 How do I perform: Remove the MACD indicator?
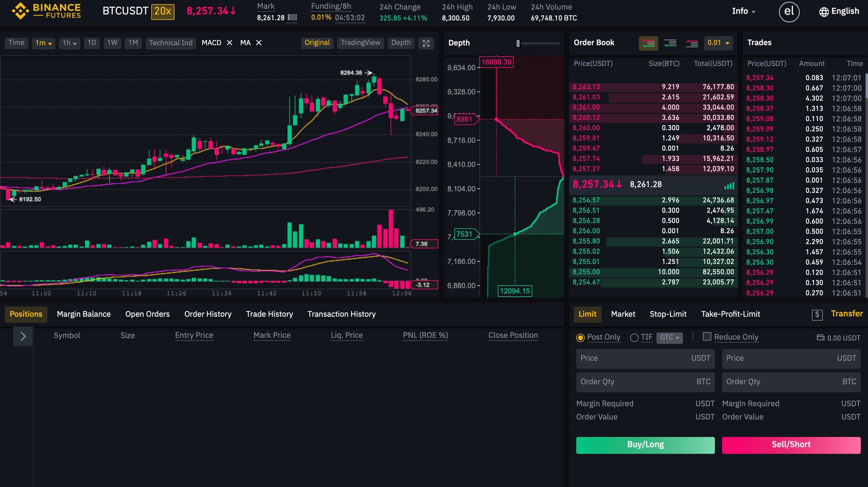229,43
